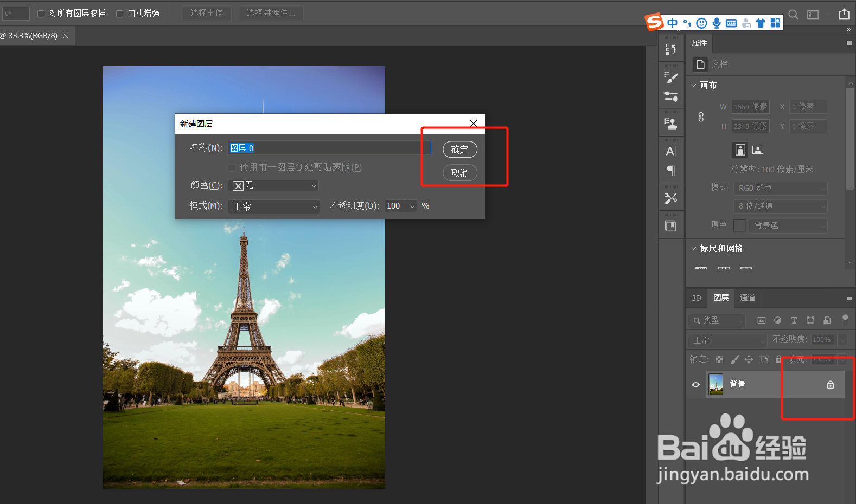Open the 颜色 color dropdown in dialog

point(273,186)
